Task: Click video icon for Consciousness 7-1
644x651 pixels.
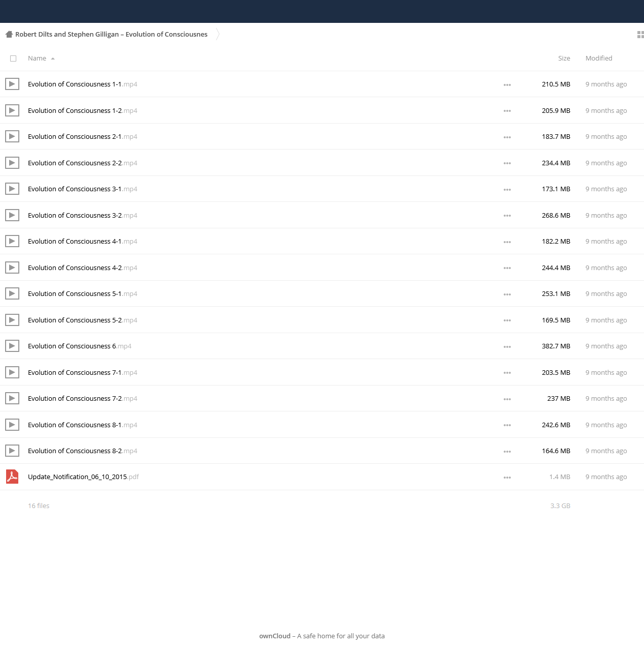Action: (12, 372)
